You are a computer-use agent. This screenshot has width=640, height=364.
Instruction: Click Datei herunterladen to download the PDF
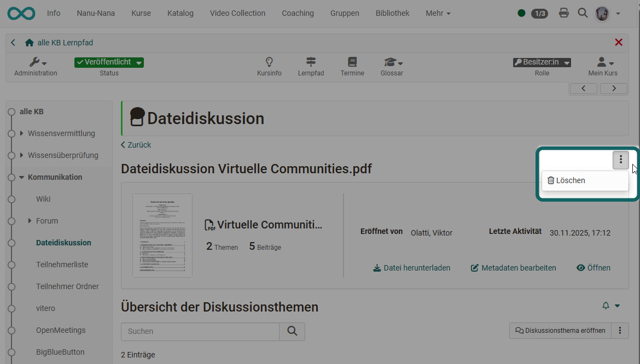pos(411,268)
